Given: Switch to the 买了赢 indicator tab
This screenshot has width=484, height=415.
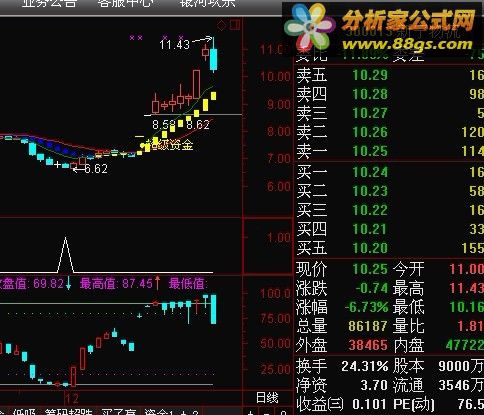Looking at the screenshot, I should [119, 412].
